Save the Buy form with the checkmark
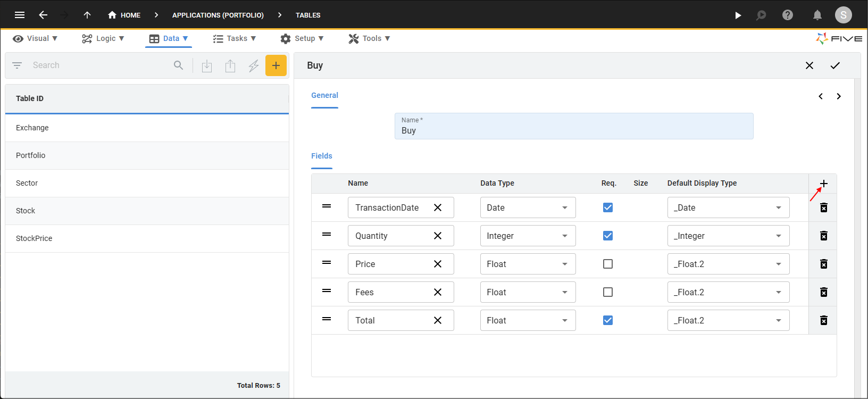 [835, 65]
